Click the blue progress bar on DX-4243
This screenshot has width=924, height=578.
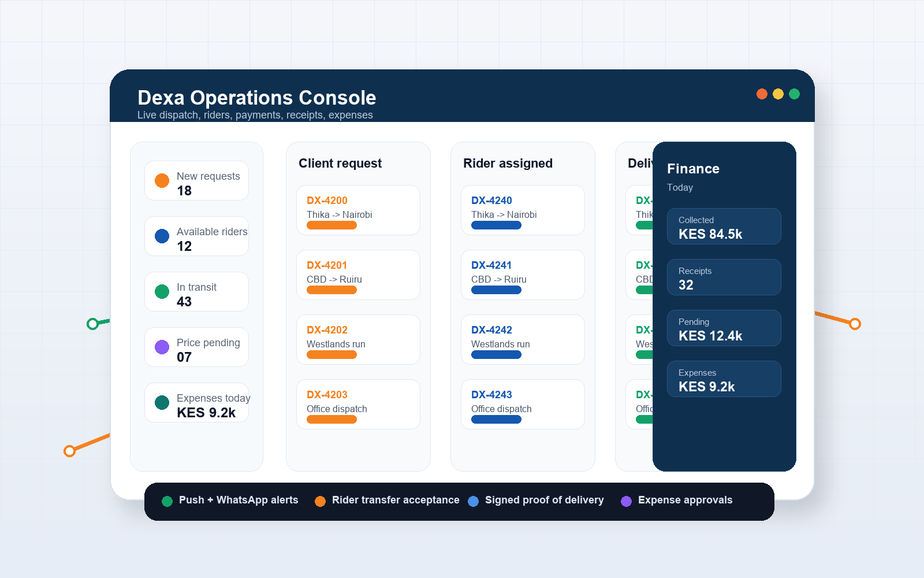click(x=496, y=420)
